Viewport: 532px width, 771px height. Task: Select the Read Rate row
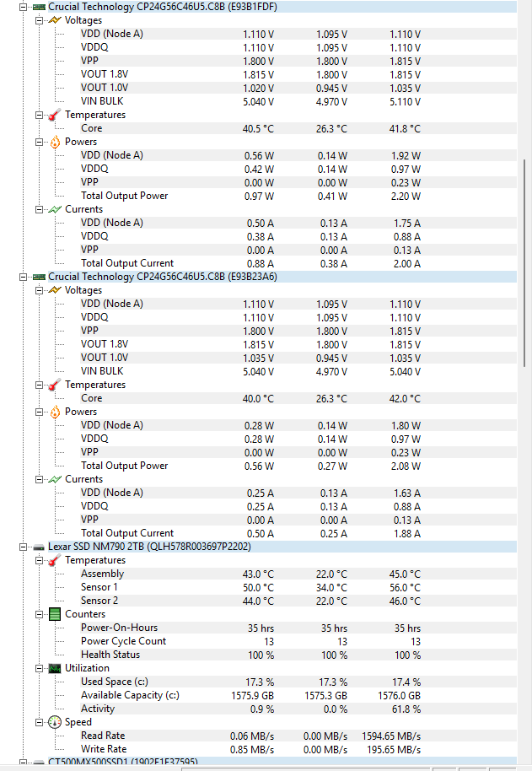click(x=298, y=736)
